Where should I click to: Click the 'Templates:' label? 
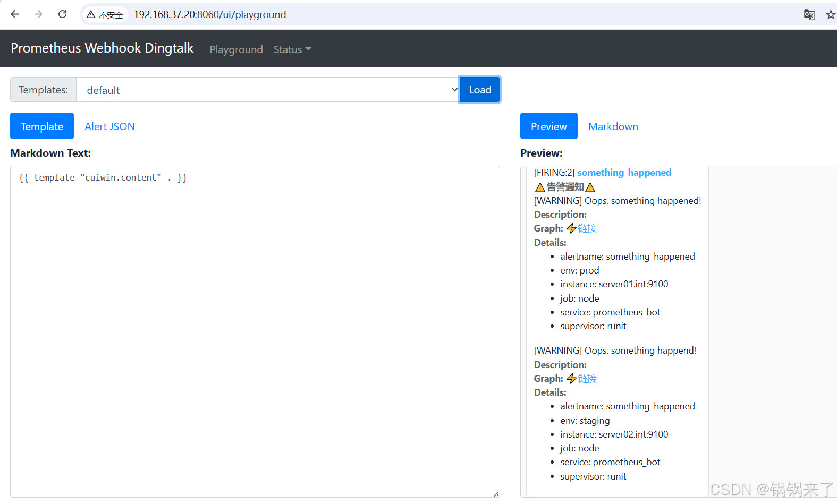[43, 90]
